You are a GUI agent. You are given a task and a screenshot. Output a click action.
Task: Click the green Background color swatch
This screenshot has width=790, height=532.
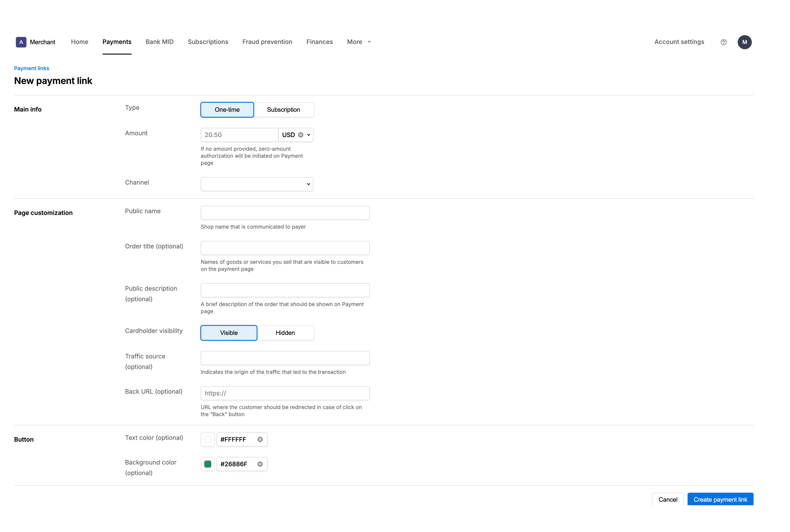tap(208, 464)
